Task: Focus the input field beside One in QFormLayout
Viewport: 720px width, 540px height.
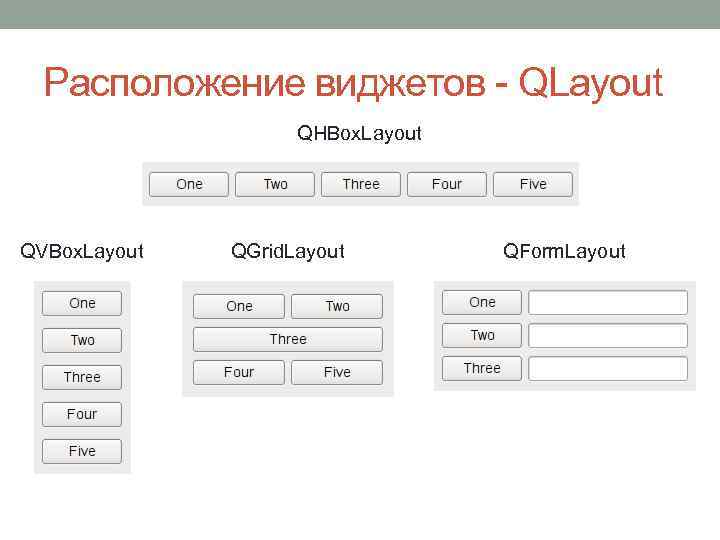Action: coord(608,302)
